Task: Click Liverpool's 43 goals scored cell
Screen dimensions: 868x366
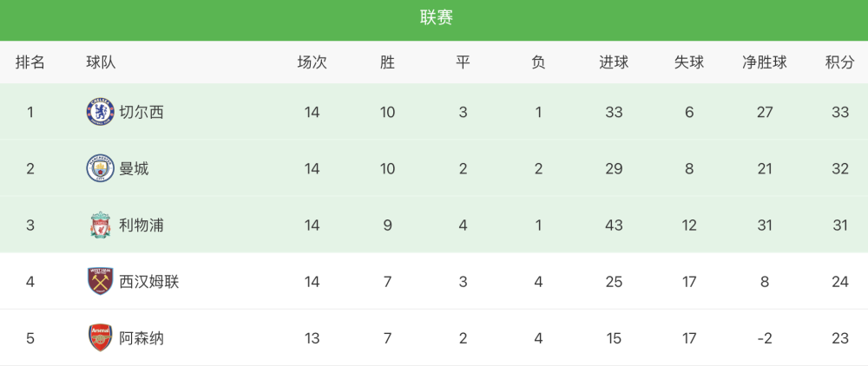Action: (614, 225)
